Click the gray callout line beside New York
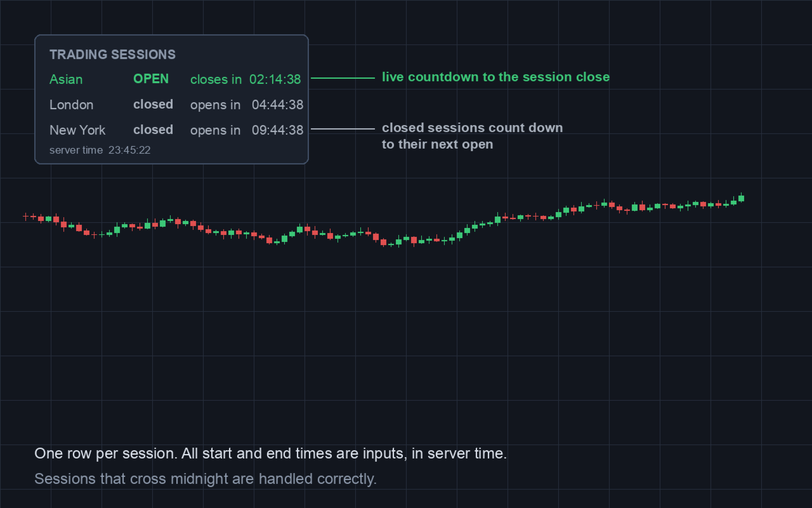The width and height of the screenshot is (812, 508). point(343,129)
